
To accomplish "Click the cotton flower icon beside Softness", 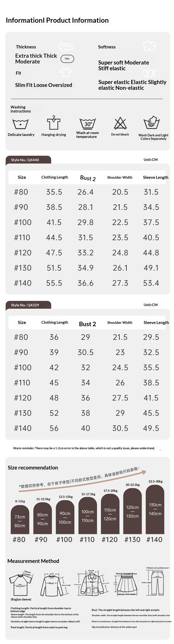I will click(x=150, y=46).
